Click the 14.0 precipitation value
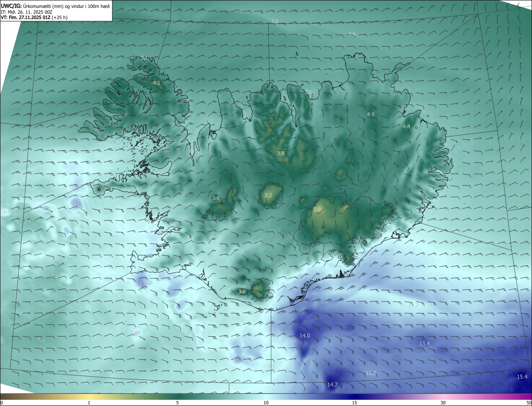532x406 pixels. [305, 335]
